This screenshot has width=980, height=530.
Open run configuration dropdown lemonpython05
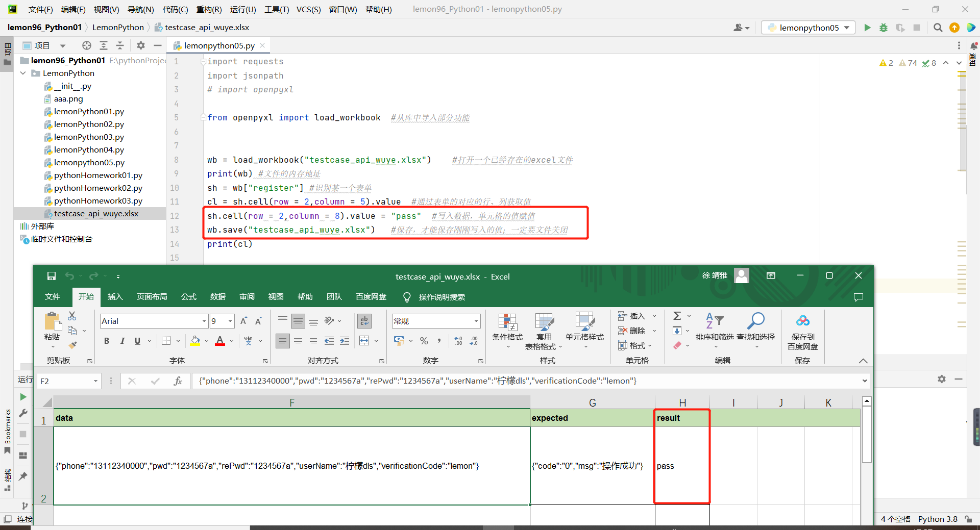(x=808, y=28)
